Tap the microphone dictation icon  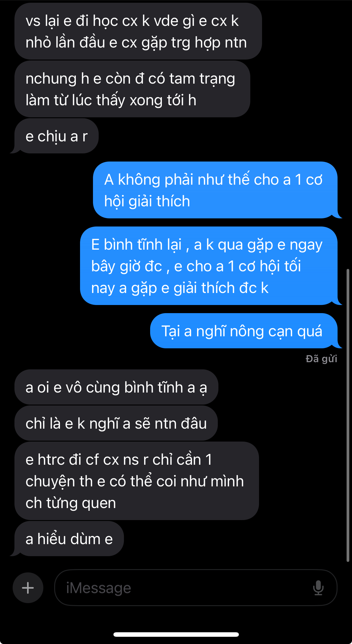pyautogui.click(x=318, y=588)
